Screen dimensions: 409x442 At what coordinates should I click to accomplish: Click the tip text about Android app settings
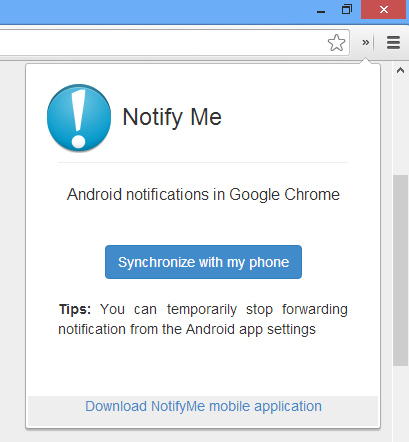[x=203, y=319]
